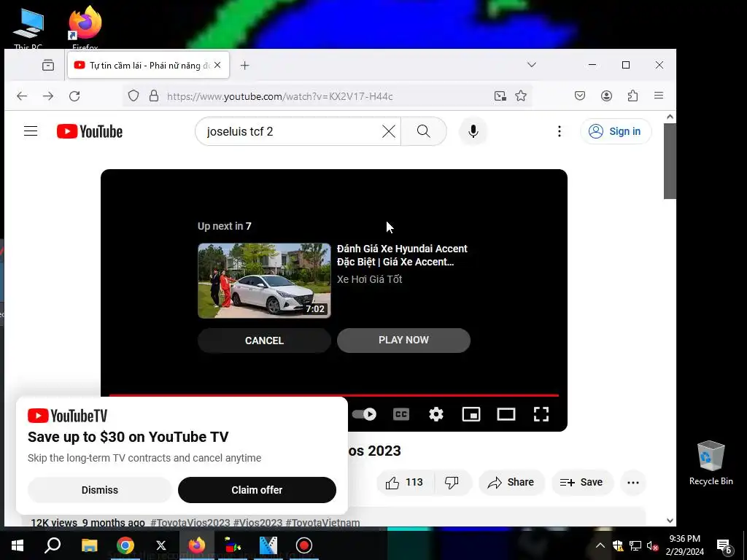Open Windows taskbar search

coord(53,545)
